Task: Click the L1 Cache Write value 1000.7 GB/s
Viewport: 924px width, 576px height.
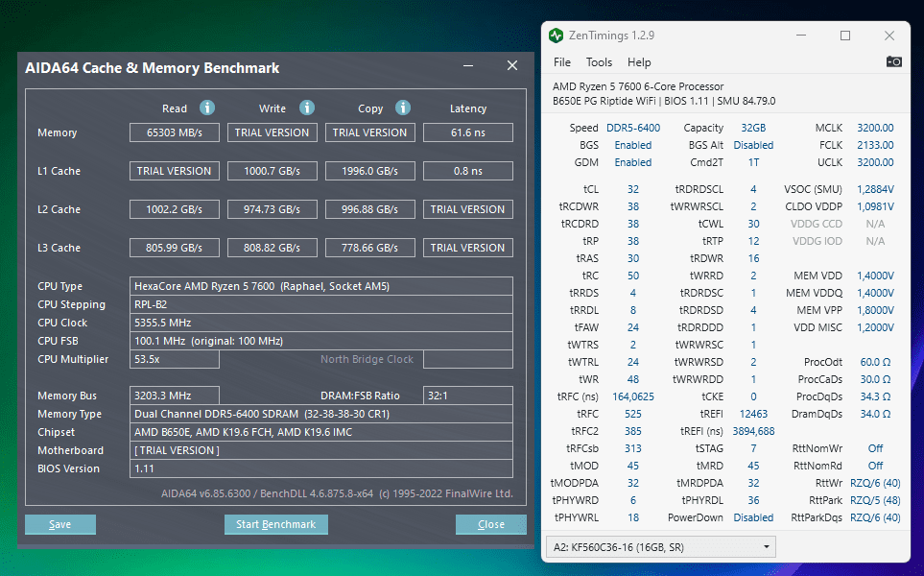Action: (272, 171)
